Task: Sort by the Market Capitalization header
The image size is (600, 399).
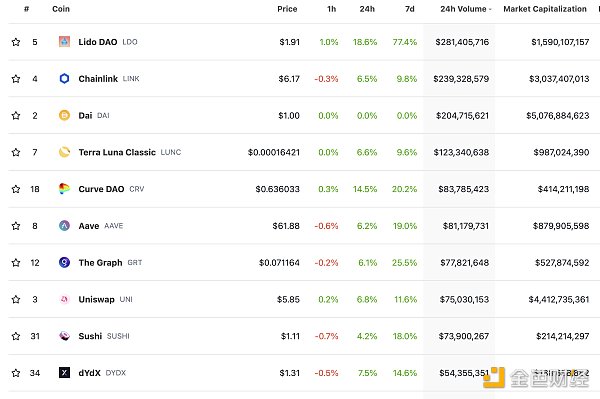Action: pos(545,9)
